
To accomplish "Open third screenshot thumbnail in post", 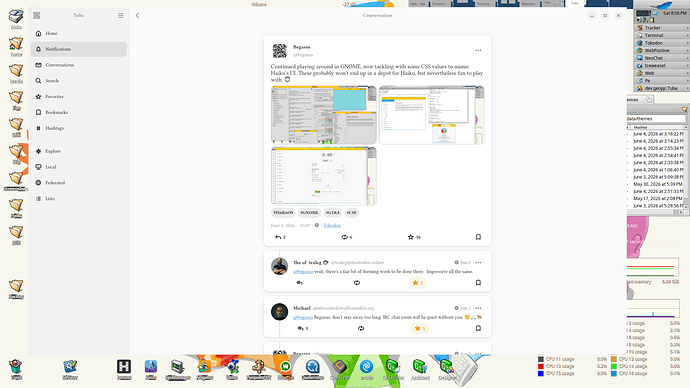I will click(x=323, y=176).
